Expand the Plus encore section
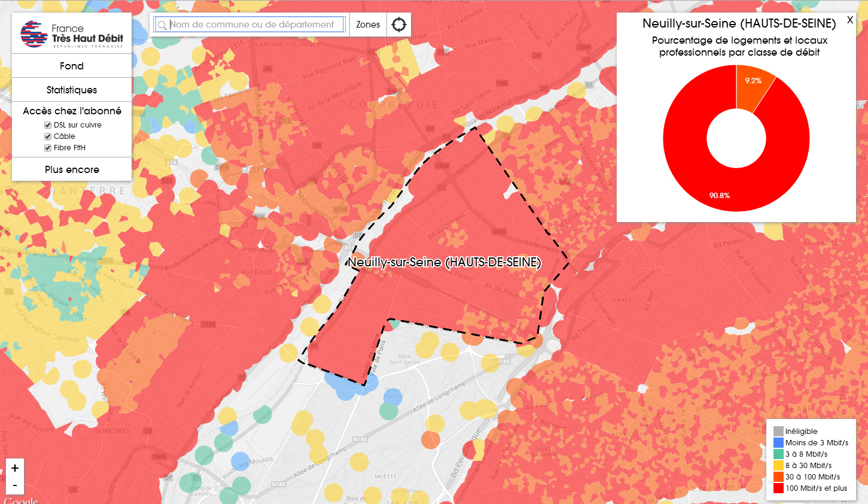This screenshot has width=868, height=504. (x=72, y=169)
